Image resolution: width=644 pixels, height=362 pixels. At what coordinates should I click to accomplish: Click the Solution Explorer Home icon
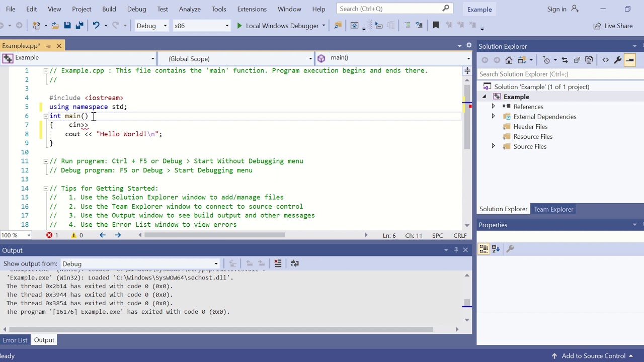coord(509,60)
